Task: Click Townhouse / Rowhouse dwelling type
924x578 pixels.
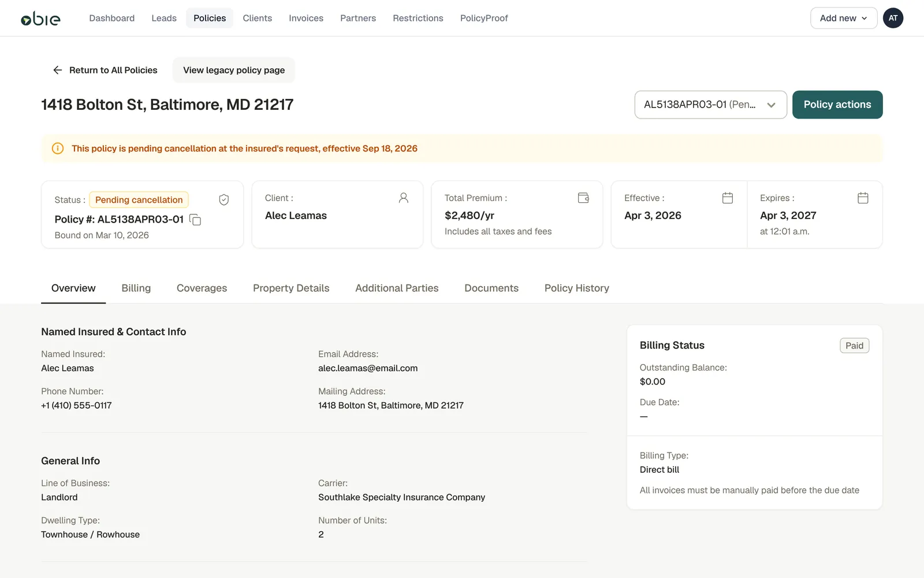Action: click(x=90, y=535)
